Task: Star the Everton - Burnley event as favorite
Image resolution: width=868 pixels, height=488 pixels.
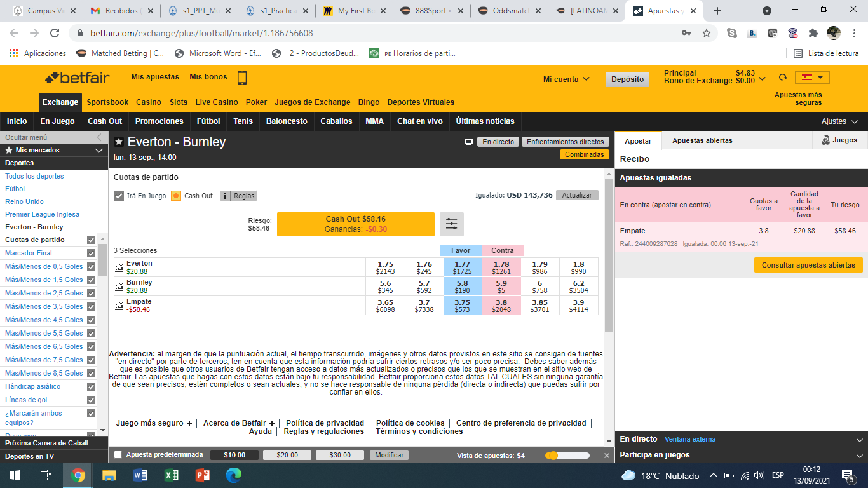Action: click(119, 142)
